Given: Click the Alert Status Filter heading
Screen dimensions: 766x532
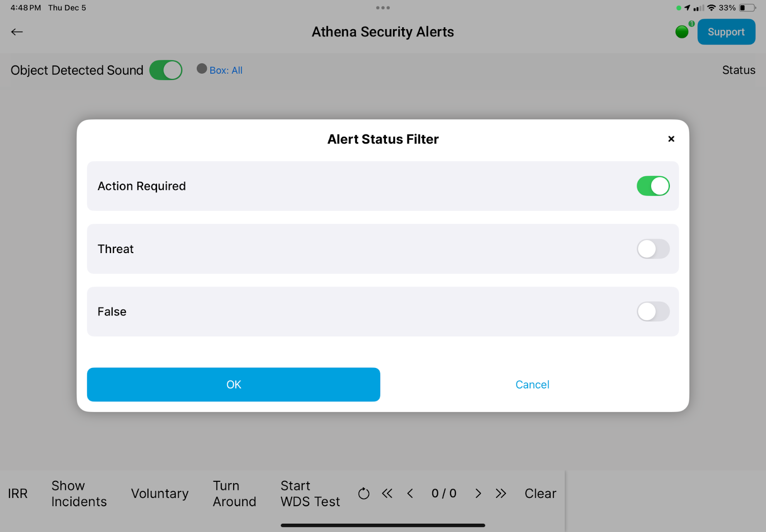Looking at the screenshot, I should pyautogui.click(x=383, y=139).
